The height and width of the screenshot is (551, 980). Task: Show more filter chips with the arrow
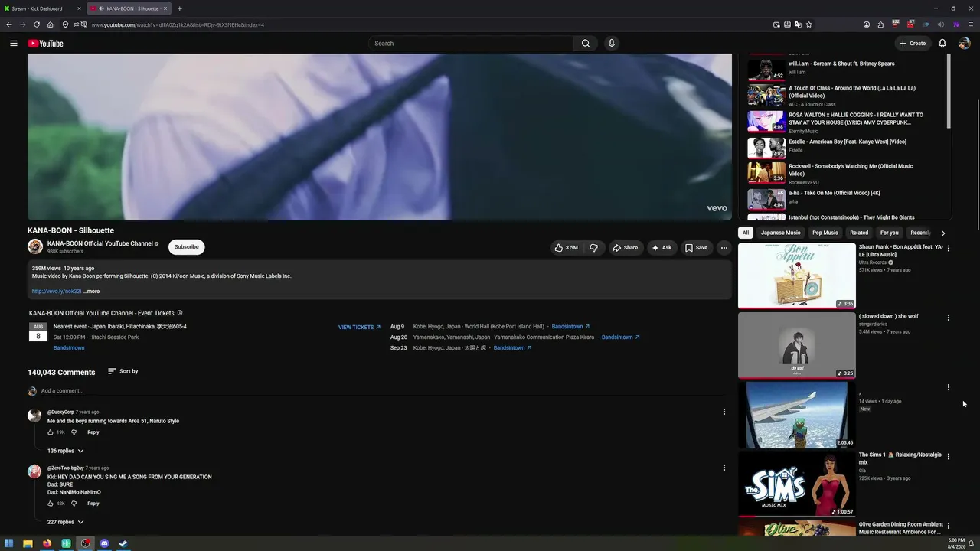pyautogui.click(x=942, y=233)
